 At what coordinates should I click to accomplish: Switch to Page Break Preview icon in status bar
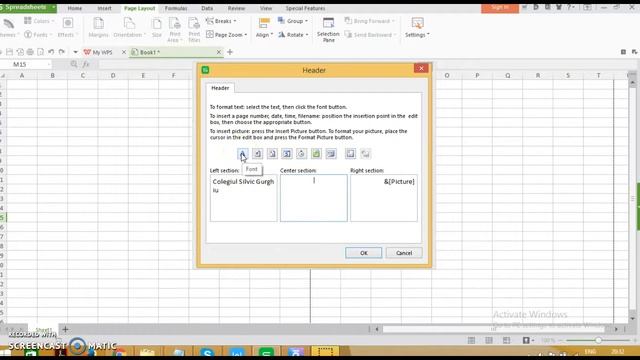[x=507, y=340]
